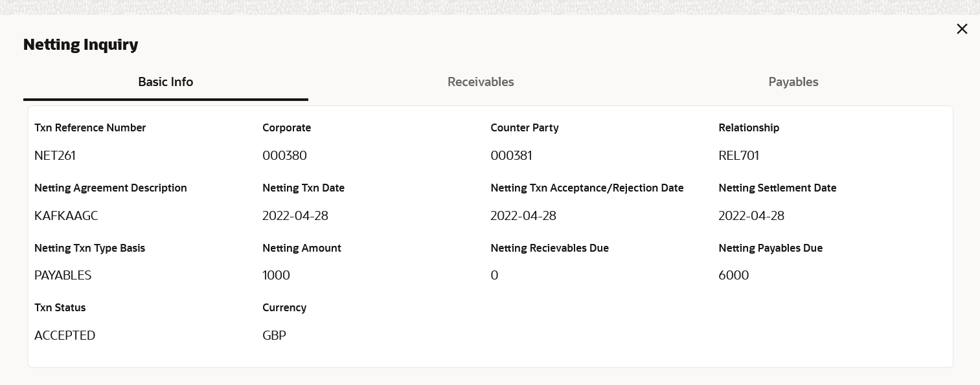Click the ACCEPTED transaction status value
Screen dimensions: 980x385
[x=65, y=336]
